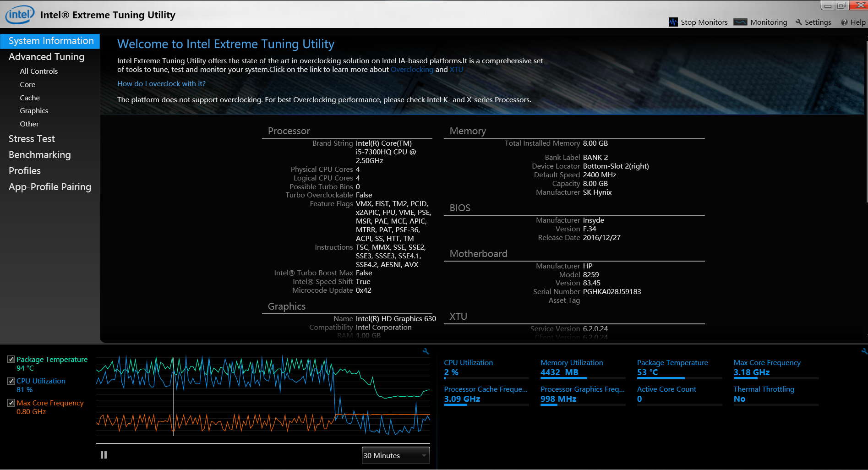Screen dimensions: 868x470
Task: Select Core under Advanced Tuning
Action: click(x=27, y=85)
